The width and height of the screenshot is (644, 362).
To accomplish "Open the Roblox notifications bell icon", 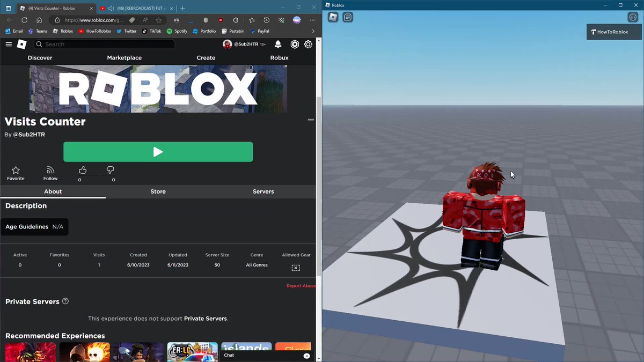I will [278, 45].
